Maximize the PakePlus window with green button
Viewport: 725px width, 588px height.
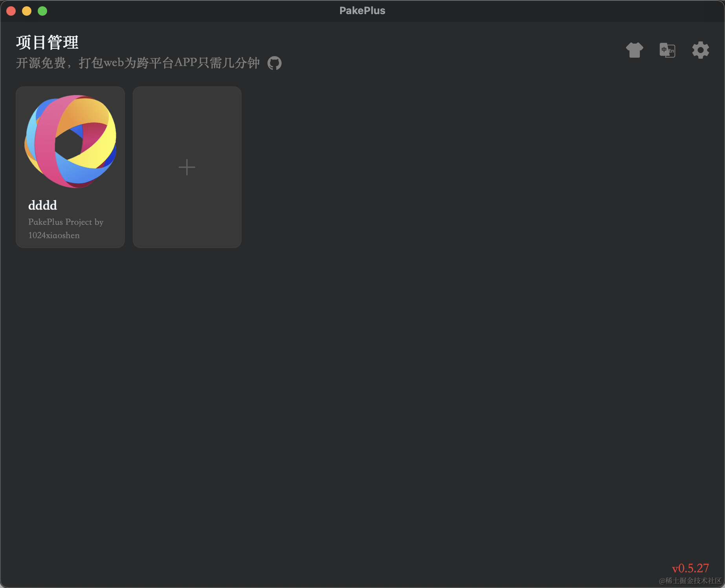tap(42, 11)
